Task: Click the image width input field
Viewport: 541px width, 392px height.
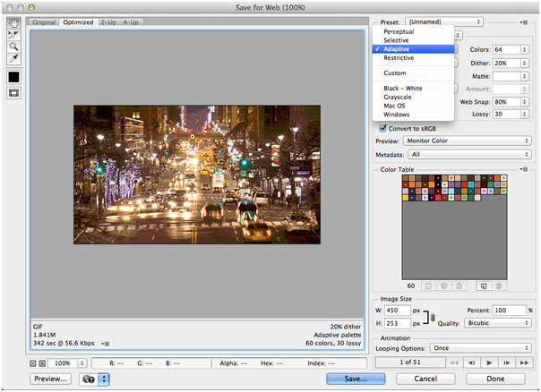Action: coord(398,311)
